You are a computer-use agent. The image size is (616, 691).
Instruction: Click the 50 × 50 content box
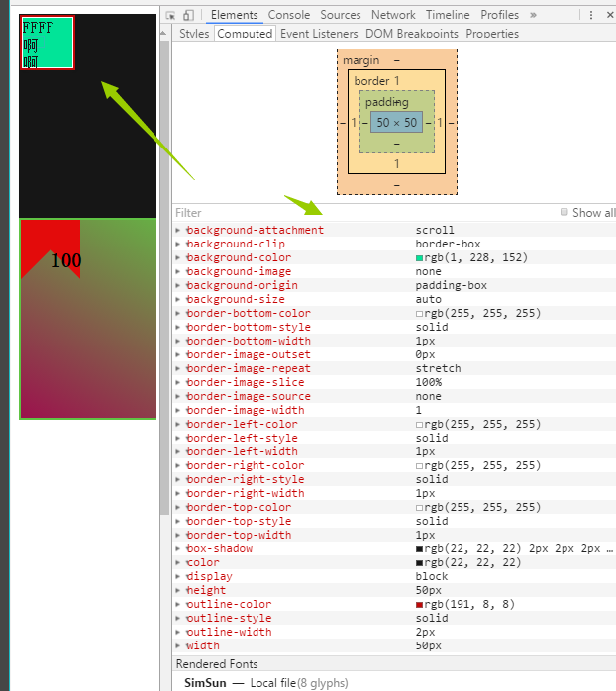click(396, 122)
